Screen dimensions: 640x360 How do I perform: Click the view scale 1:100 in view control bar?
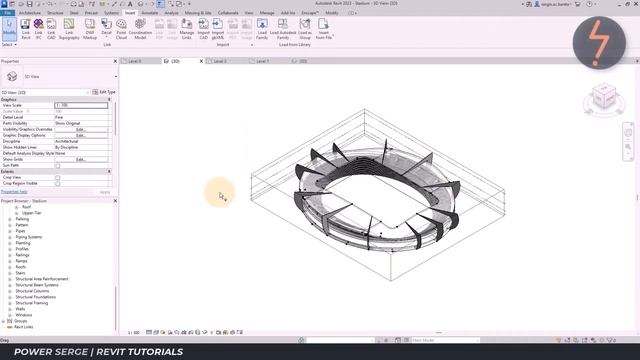click(x=133, y=333)
